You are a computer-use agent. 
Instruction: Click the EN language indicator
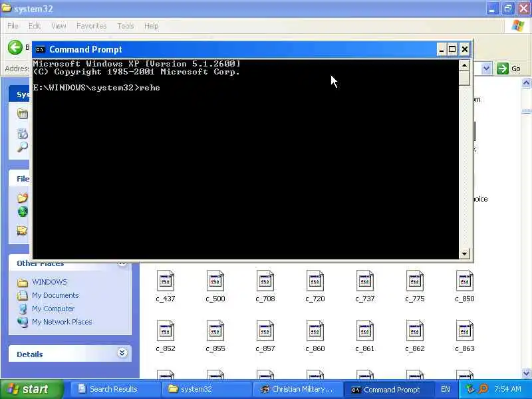446,389
